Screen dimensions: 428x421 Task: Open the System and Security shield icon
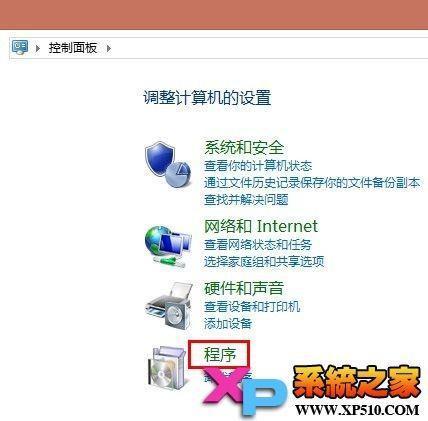point(168,165)
